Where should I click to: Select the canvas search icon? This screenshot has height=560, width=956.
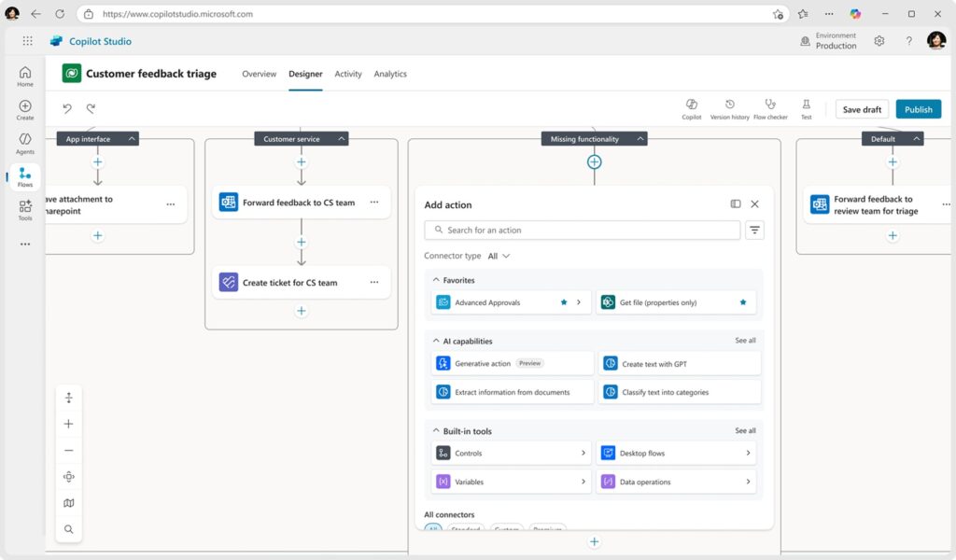tap(69, 529)
